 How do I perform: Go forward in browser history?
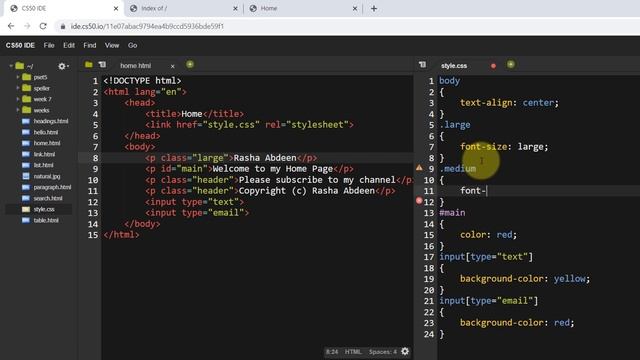[x=27, y=26]
